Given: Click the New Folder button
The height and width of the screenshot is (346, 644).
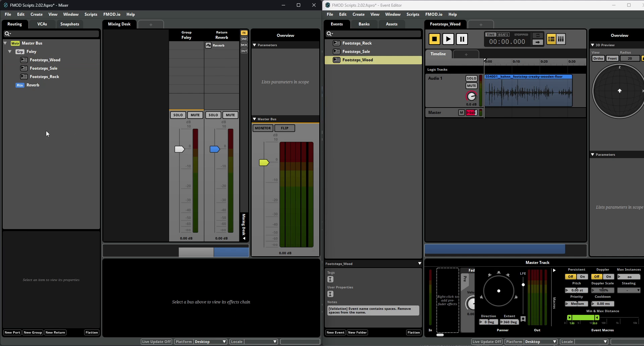Looking at the screenshot, I should tap(357, 333).
